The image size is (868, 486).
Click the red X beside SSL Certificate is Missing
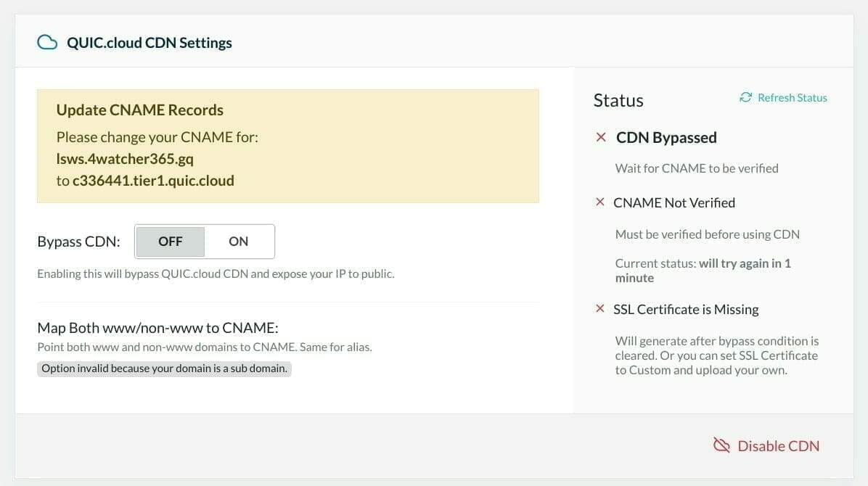click(599, 308)
